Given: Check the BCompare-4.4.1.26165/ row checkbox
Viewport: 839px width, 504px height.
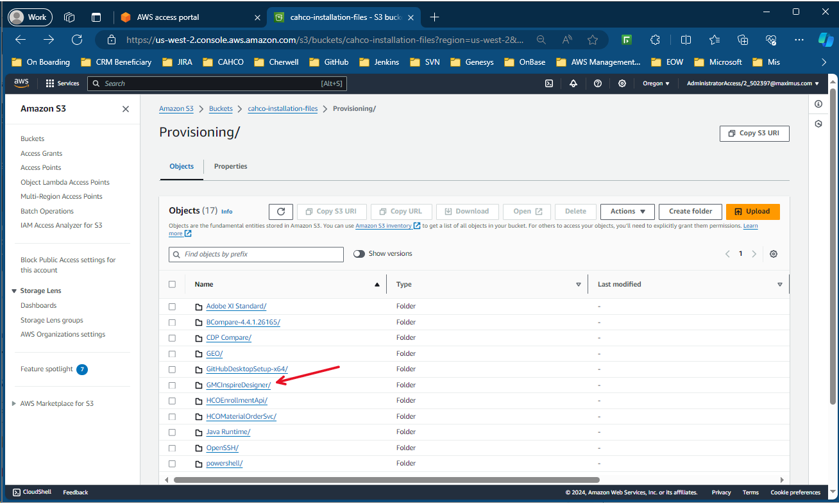Looking at the screenshot, I should (172, 323).
